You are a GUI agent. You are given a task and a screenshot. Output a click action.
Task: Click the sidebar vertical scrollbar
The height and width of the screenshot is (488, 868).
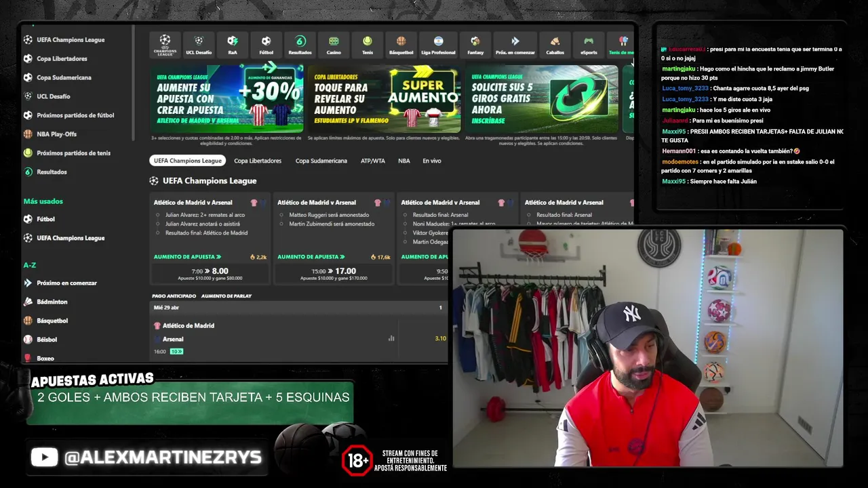[134, 83]
